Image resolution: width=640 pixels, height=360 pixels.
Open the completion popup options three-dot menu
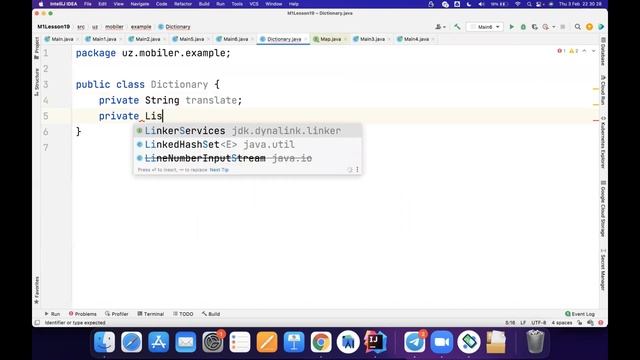coord(357,169)
